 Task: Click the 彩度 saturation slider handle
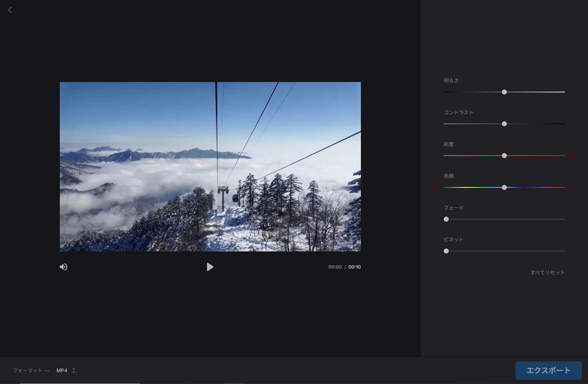click(504, 156)
